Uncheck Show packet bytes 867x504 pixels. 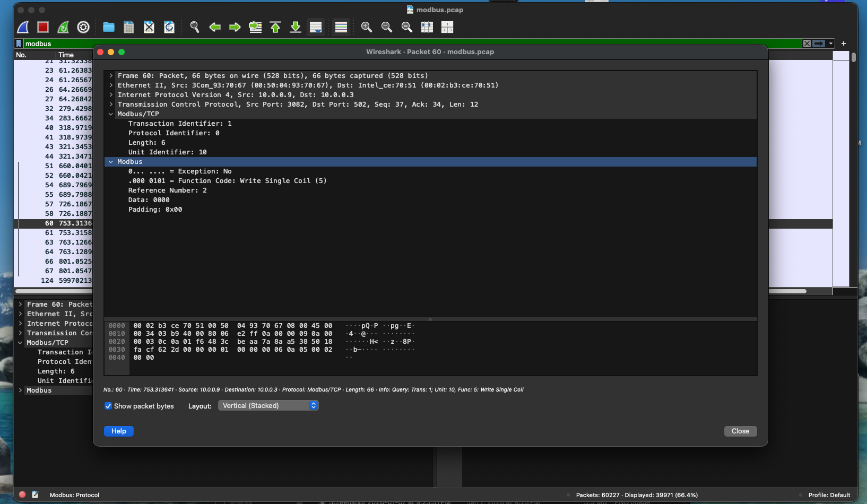(108, 406)
